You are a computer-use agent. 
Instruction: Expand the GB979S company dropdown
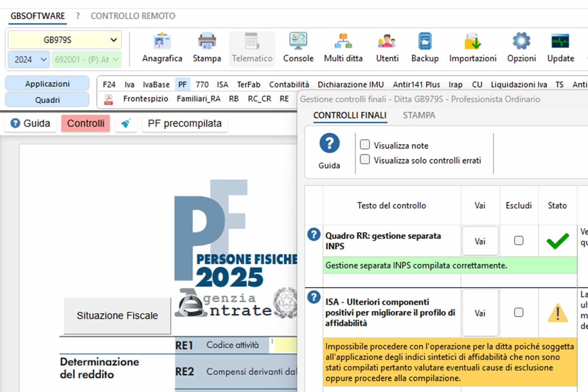[114, 40]
